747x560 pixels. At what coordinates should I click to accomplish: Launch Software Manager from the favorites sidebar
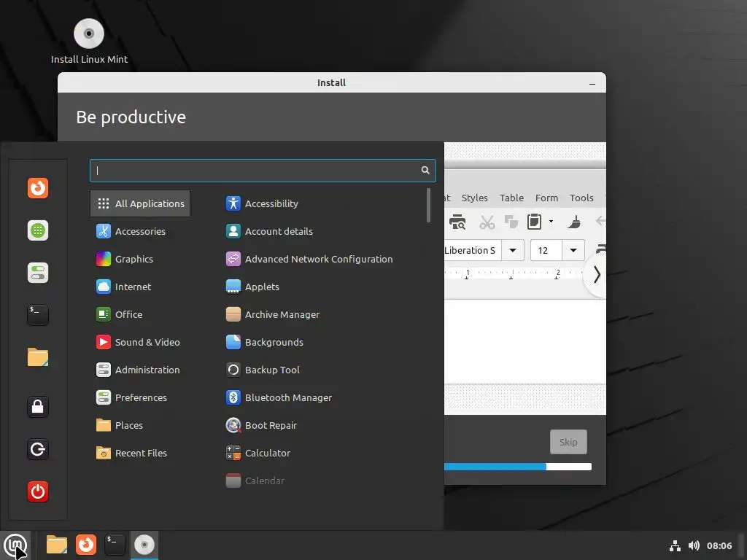coord(38,230)
